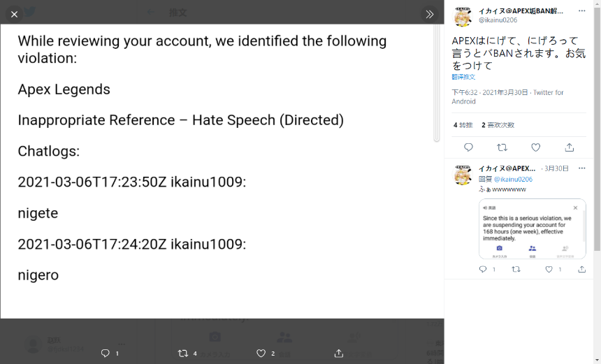Screen dimensions: 601x364
Task: Like the reply tweet with heart icon
Action: [549, 270]
